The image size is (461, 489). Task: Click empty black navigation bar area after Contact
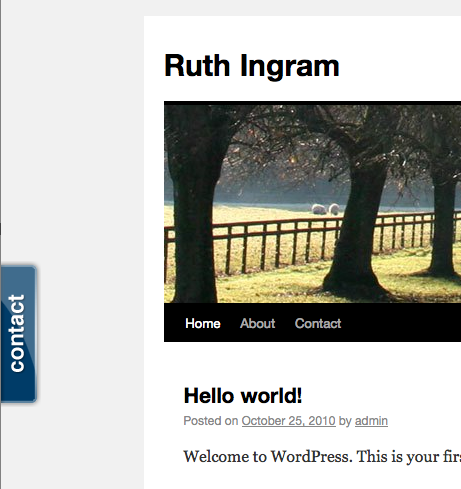[x=400, y=323]
